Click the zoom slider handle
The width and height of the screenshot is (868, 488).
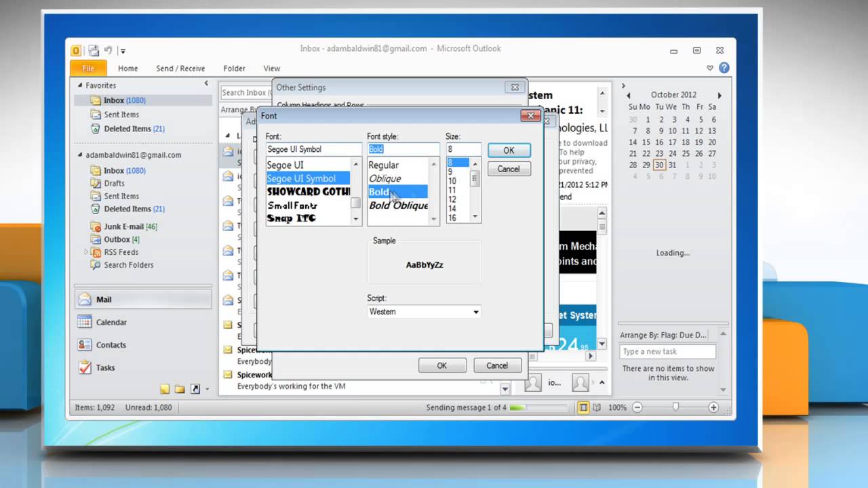click(x=675, y=407)
